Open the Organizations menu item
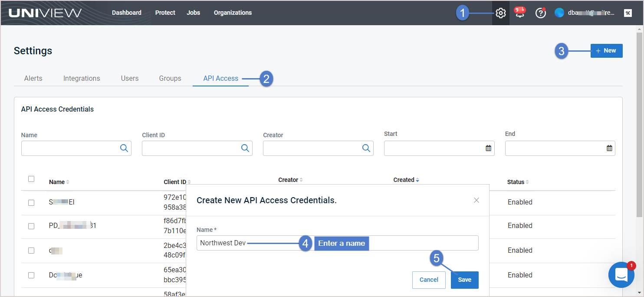 (x=233, y=13)
